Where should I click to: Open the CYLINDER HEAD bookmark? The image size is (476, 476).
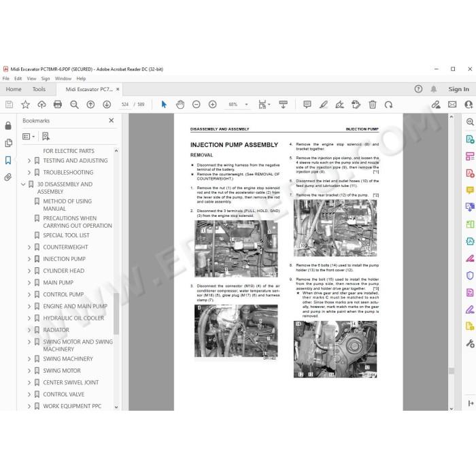coord(64,271)
